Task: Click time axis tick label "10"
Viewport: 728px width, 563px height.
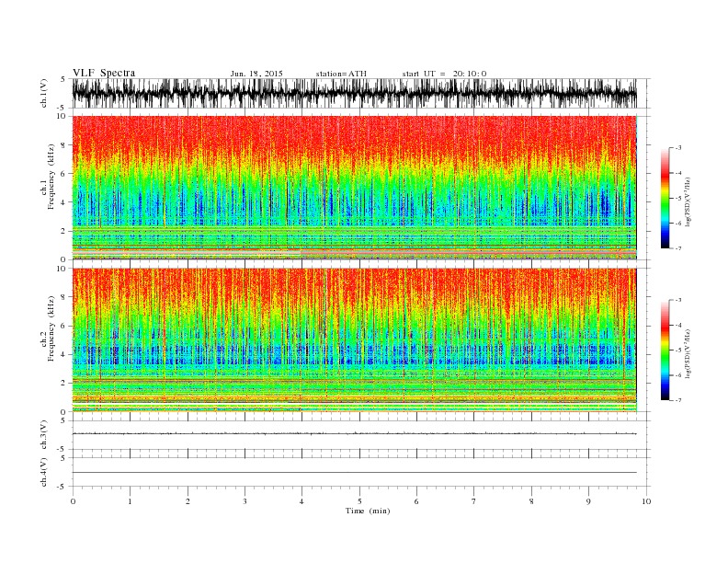Action: (646, 501)
